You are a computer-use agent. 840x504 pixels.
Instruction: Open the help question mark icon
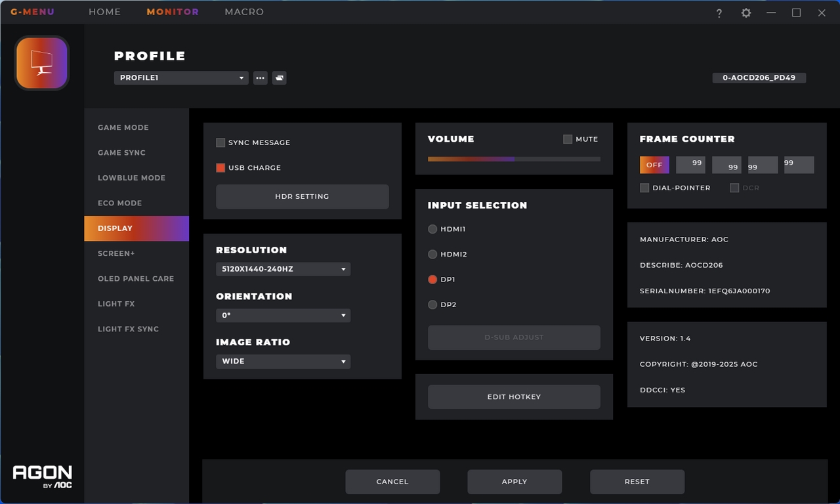(719, 13)
